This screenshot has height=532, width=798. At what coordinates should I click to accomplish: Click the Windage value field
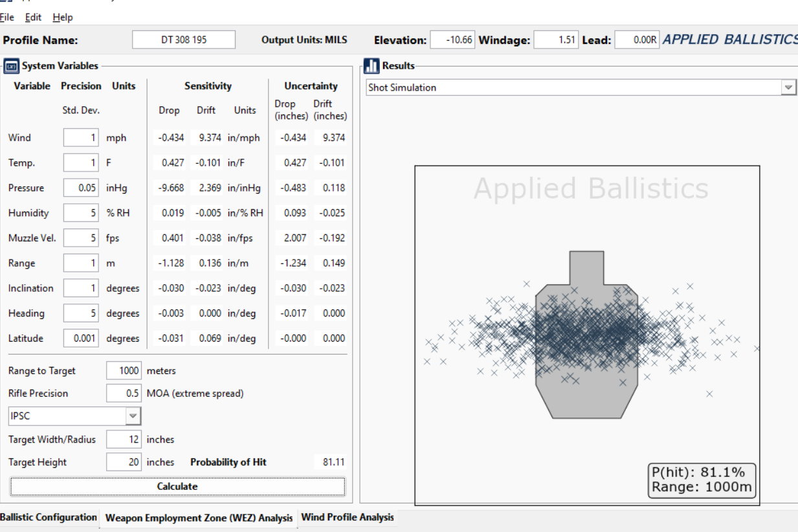pos(556,40)
